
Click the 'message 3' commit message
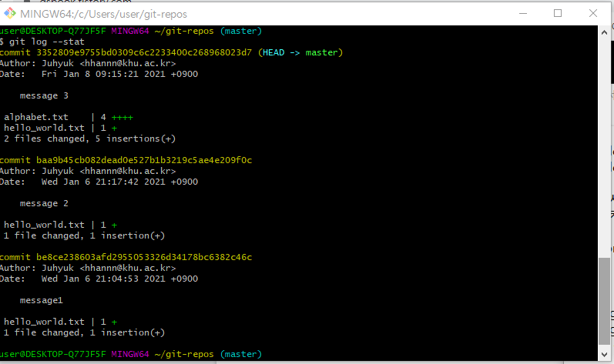click(x=44, y=95)
